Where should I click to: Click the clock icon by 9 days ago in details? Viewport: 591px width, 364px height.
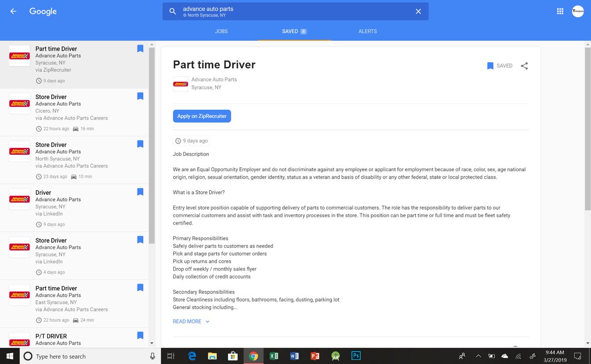click(178, 141)
